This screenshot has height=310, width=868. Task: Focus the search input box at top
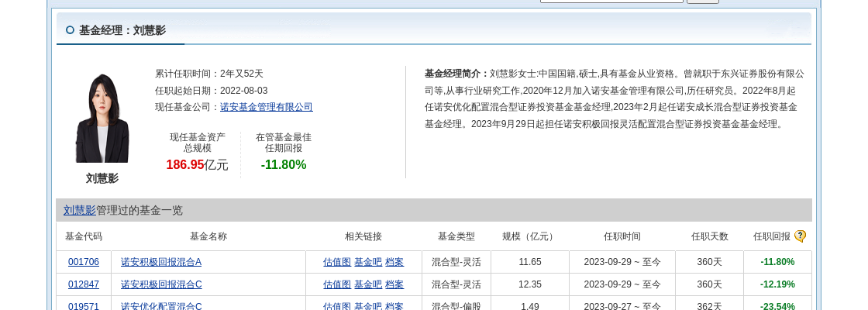611,2
